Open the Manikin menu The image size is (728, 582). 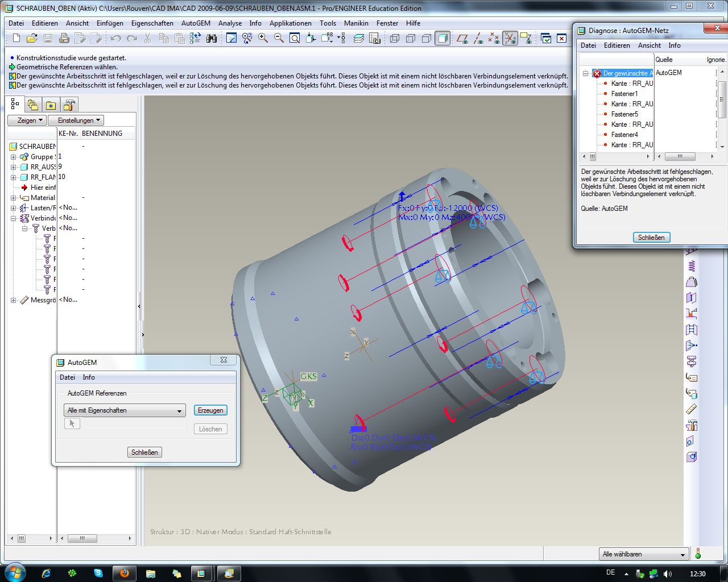[x=356, y=23]
